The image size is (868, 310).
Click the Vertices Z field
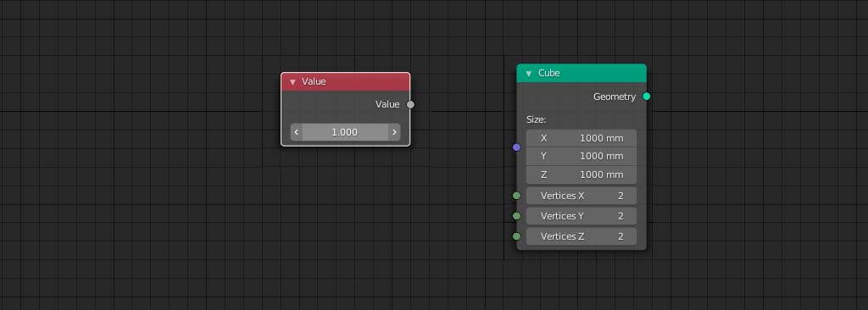(x=581, y=236)
